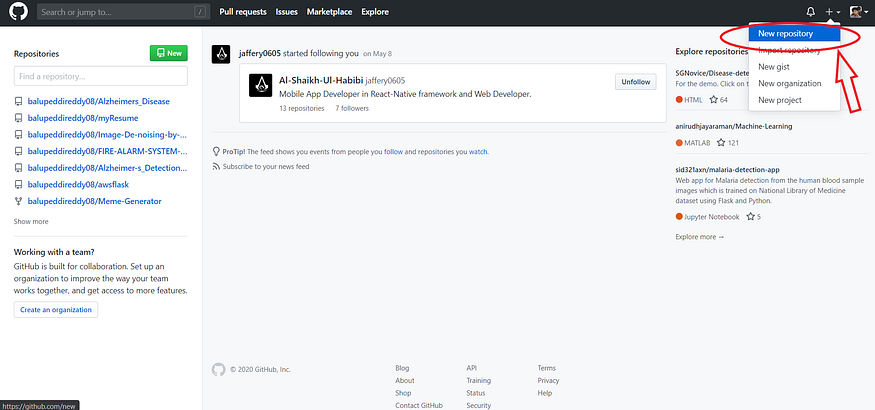Open the Status footer link
The width and height of the screenshot is (875, 410).
click(476, 393)
